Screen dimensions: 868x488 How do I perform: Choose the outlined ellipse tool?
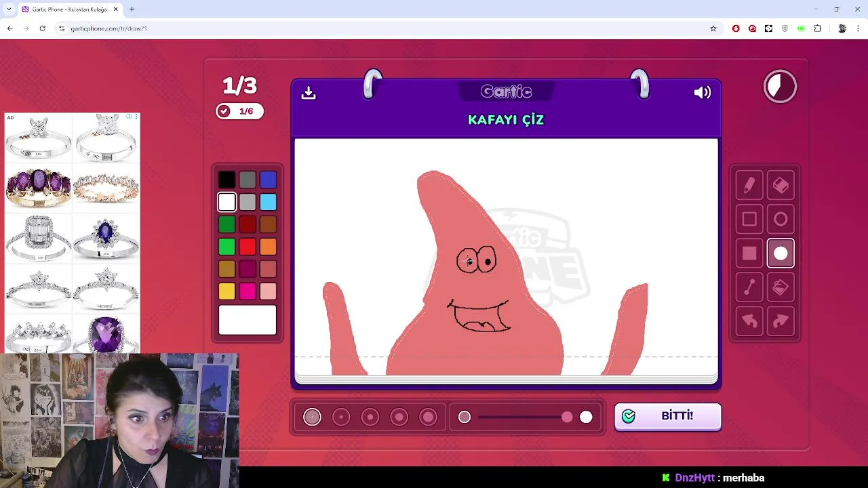[x=781, y=220]
